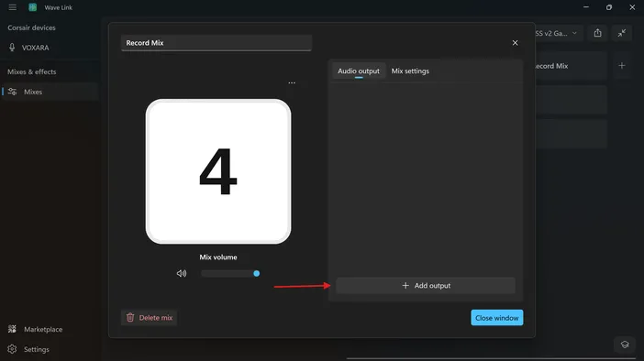Mute the mix using speaker icon
Viewport: 644px width, 361px height.
click(x=182, y=273)
